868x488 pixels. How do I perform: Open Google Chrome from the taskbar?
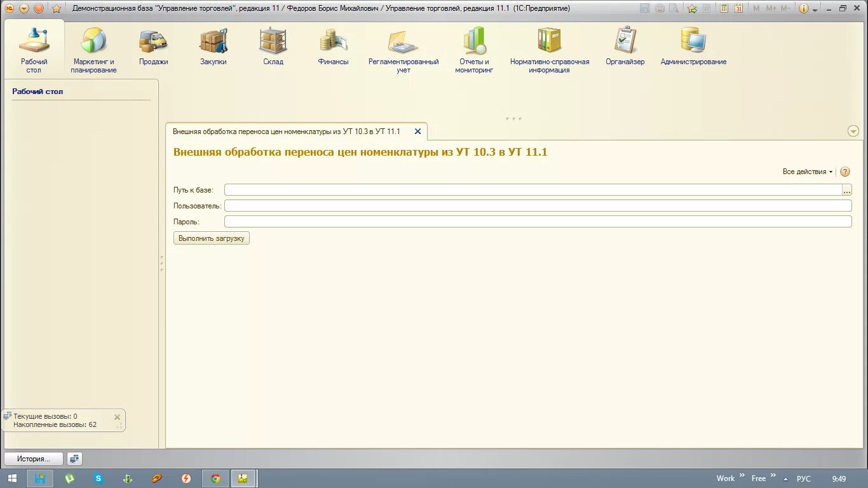pyautogui.click(x=215, y=478)
